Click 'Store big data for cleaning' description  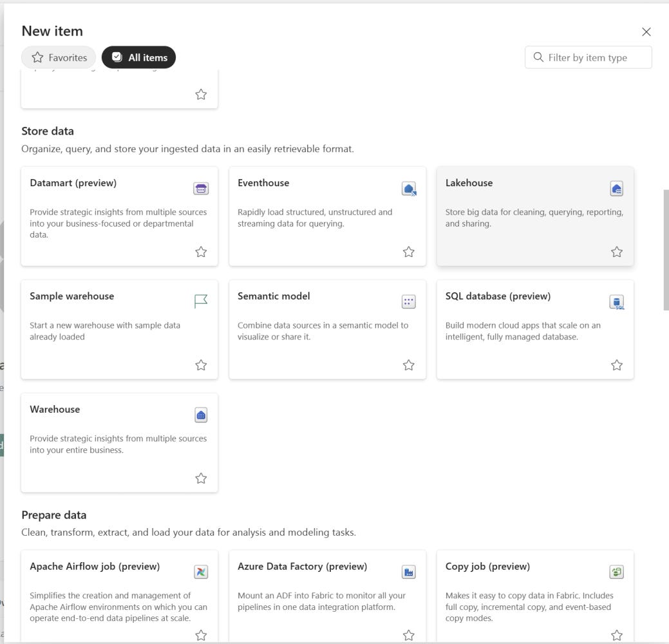pos(534,218)
